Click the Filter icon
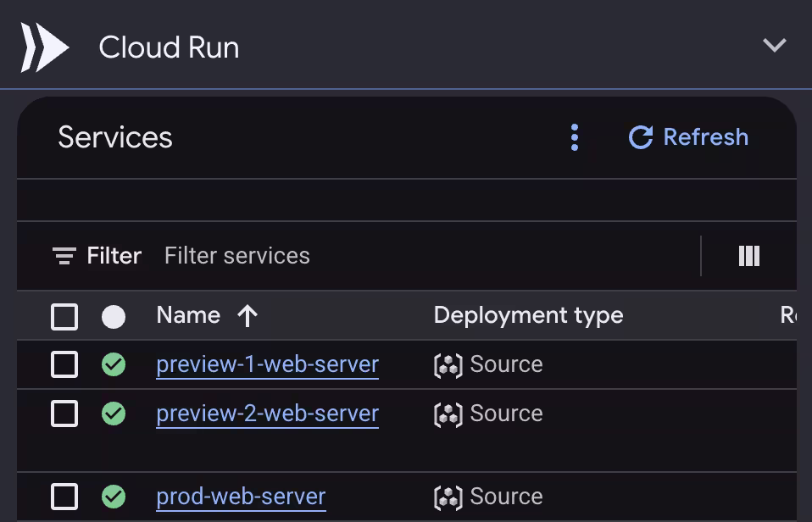Screen dimensions: 812x522 (x=64, y=256)
